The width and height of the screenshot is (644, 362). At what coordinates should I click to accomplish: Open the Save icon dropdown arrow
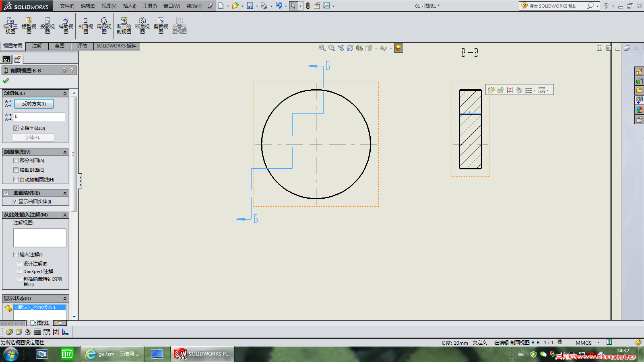(x=257, y=6)
